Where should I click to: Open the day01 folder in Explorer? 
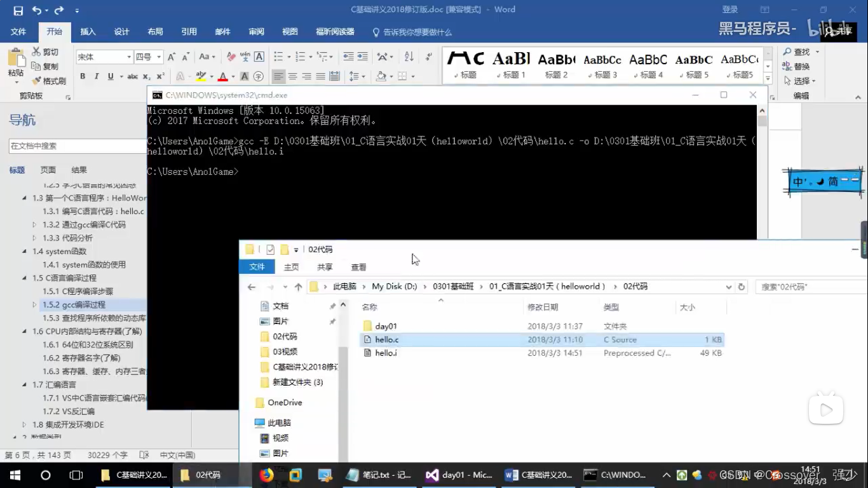coord(386,326)
